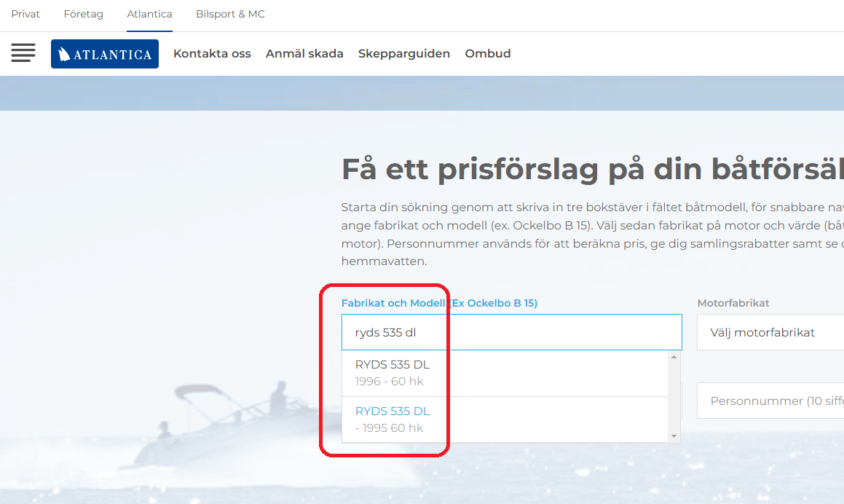
Task: Open Skepparguiden from the navigation bar
Action: [x=404, y=53]
